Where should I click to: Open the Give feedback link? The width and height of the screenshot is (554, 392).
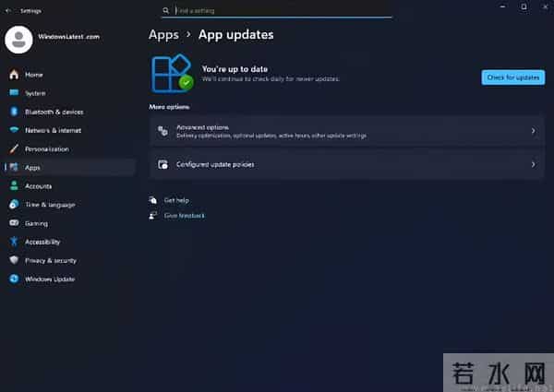(x=184, y=216)
